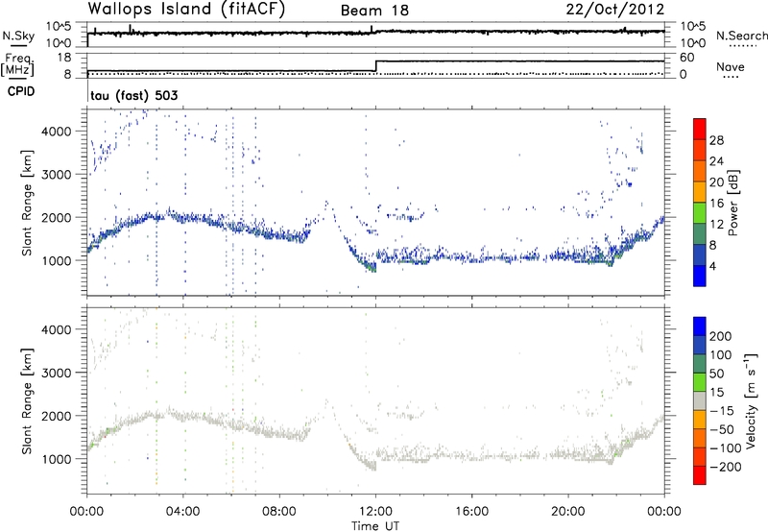Select the "Freq. [MHz]" axis label
The width and height of the screenshot is (768, 532).
tap(17, 64)
